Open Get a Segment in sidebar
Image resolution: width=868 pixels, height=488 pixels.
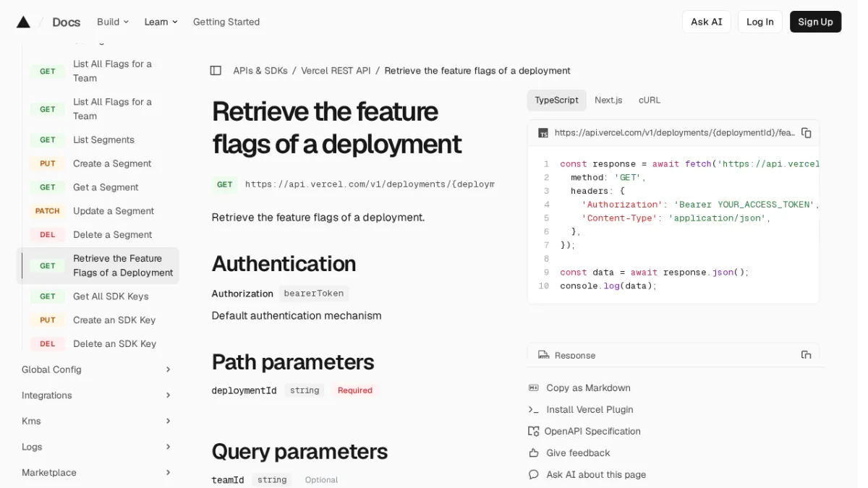pyautogui.click(x=106, y=187)
